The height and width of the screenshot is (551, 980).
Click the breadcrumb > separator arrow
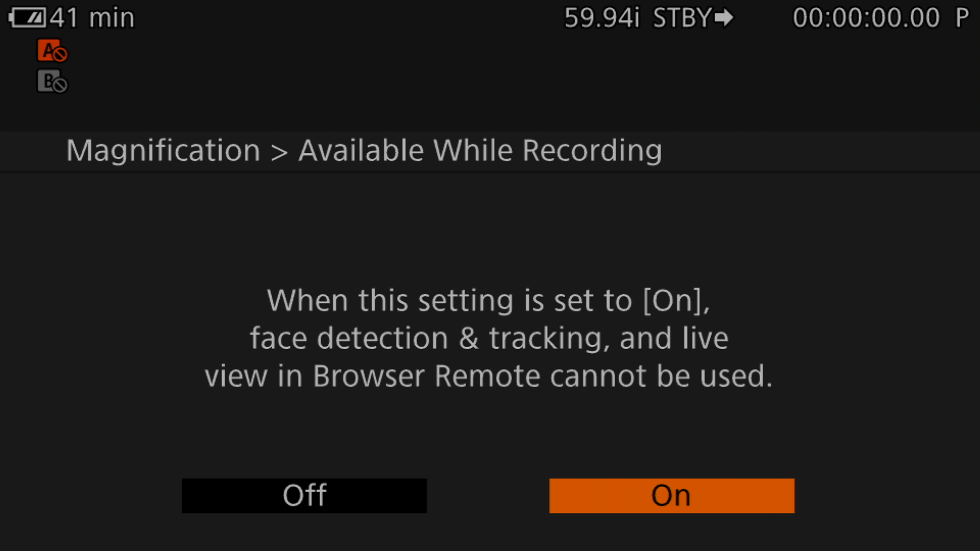279,151
